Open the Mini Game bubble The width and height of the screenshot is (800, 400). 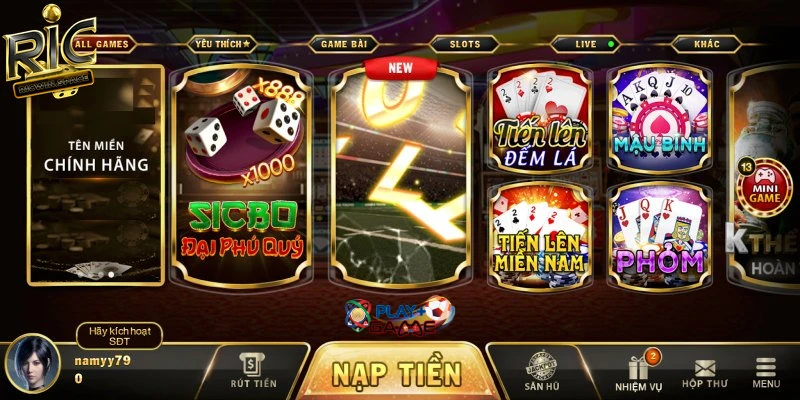coord(764,187)
